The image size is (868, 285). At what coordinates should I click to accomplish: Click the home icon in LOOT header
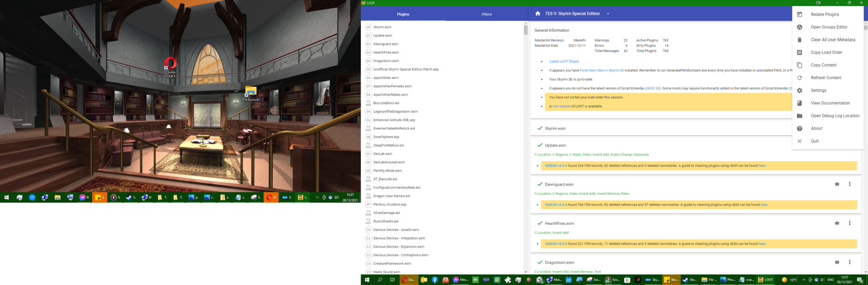(x=538, y=14)
